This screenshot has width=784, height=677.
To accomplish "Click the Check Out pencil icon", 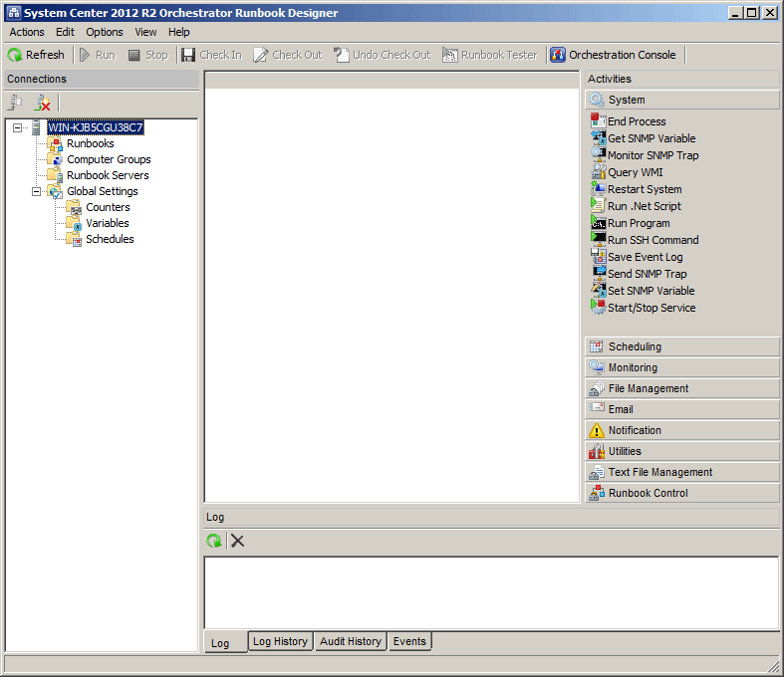I will pyautogui.click(x=260, y=55).
